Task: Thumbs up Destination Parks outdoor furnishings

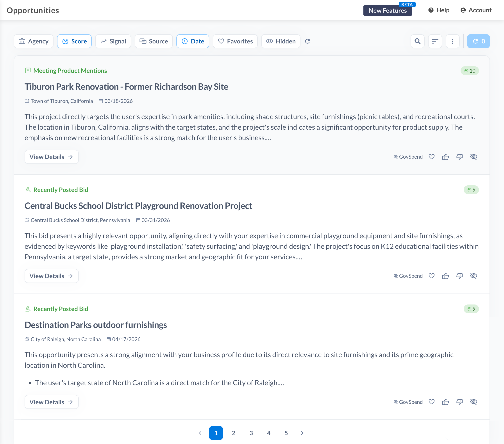Action: pos(445,402)
